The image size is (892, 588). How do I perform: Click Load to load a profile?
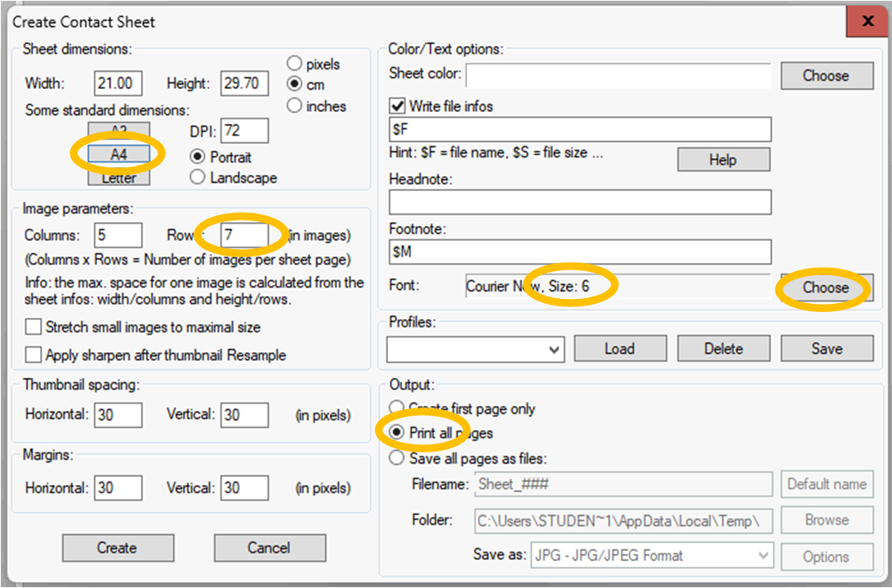pos(619,349)
